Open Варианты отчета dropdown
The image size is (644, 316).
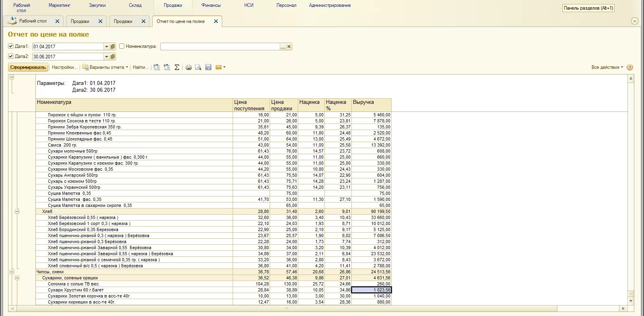(x=105, y=67)
